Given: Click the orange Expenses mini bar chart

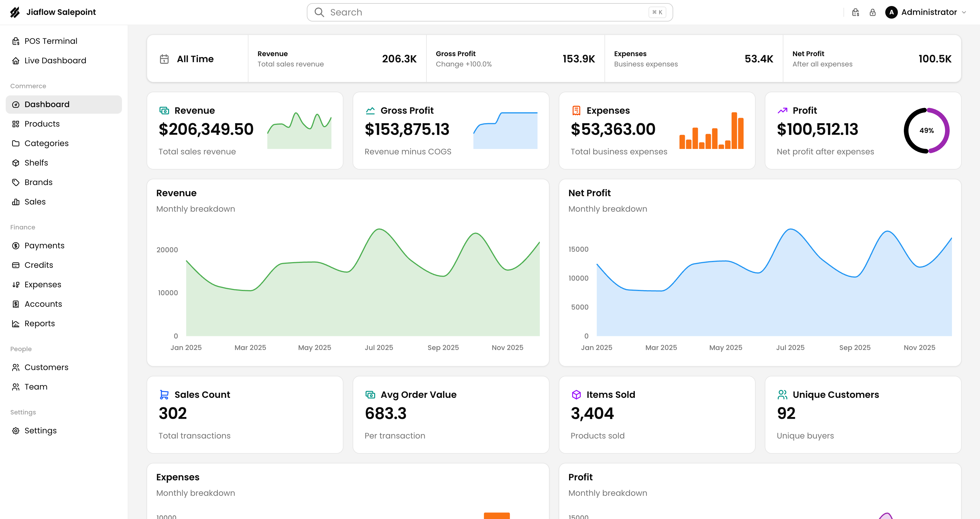Looking at the screenshot, I should [712, 130].
